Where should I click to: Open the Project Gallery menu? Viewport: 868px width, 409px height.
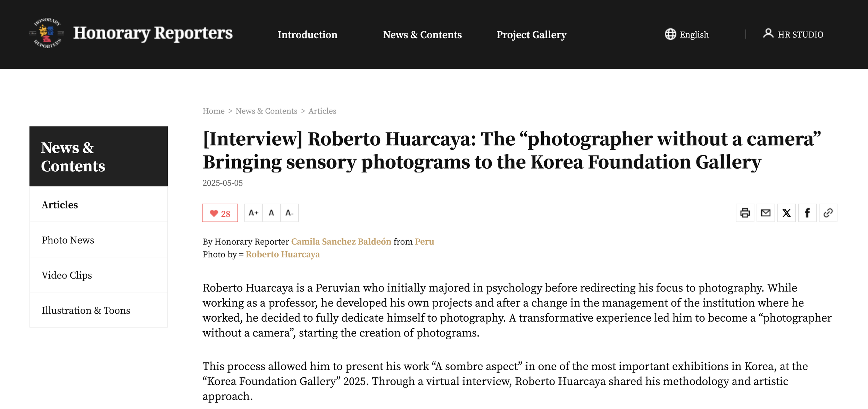pyautogui.click(x=531, y=35)
